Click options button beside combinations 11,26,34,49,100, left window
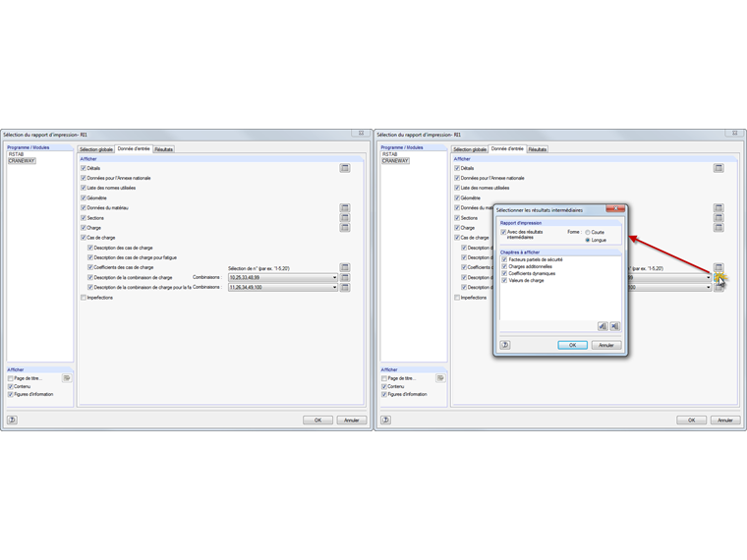747x560 pixels. [345, 287]
